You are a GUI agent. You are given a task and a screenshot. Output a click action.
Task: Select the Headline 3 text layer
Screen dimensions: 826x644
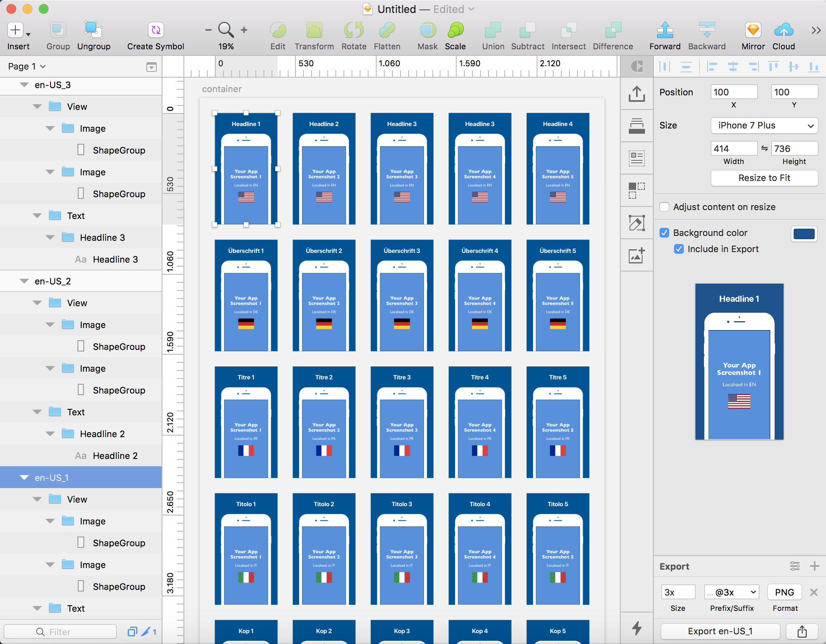[x=115, y=259]
